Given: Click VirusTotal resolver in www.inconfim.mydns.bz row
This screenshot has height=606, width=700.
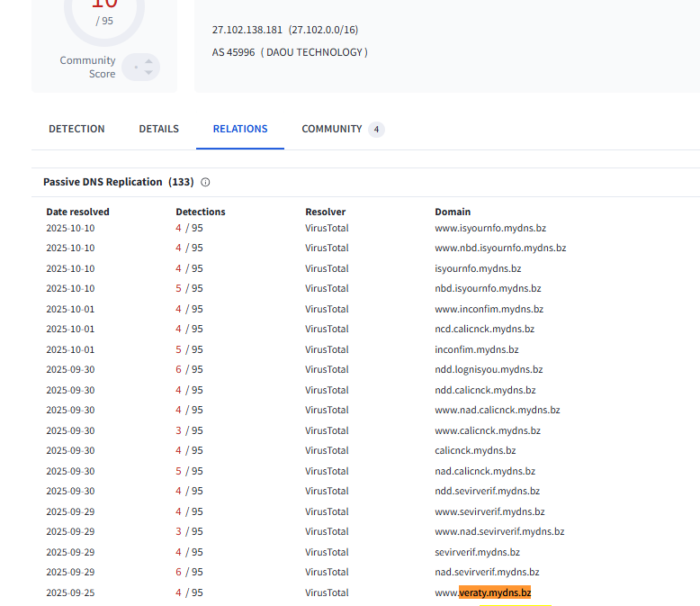Looking at the screenshot, I should (x=327, y=309).
